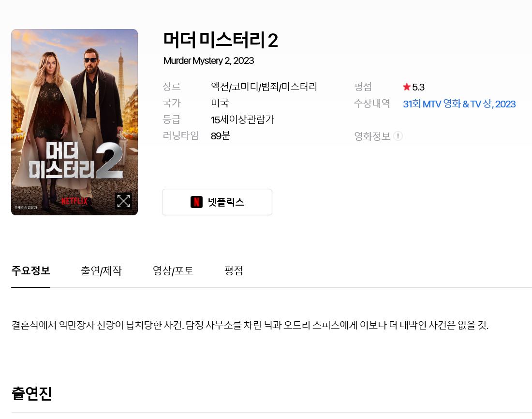532x419 pixels.
Task: Click the 장르 label
Action: 171,87
